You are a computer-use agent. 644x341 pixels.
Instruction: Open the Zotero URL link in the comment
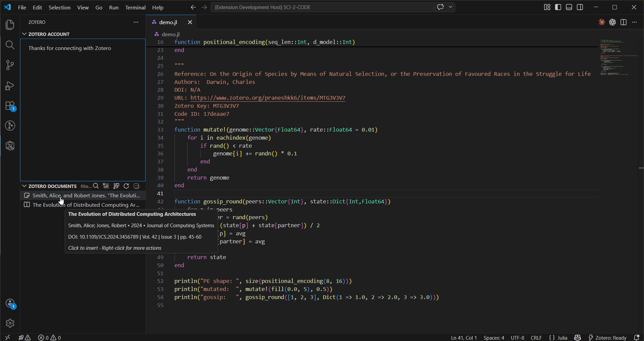click(x=268, y=98)
